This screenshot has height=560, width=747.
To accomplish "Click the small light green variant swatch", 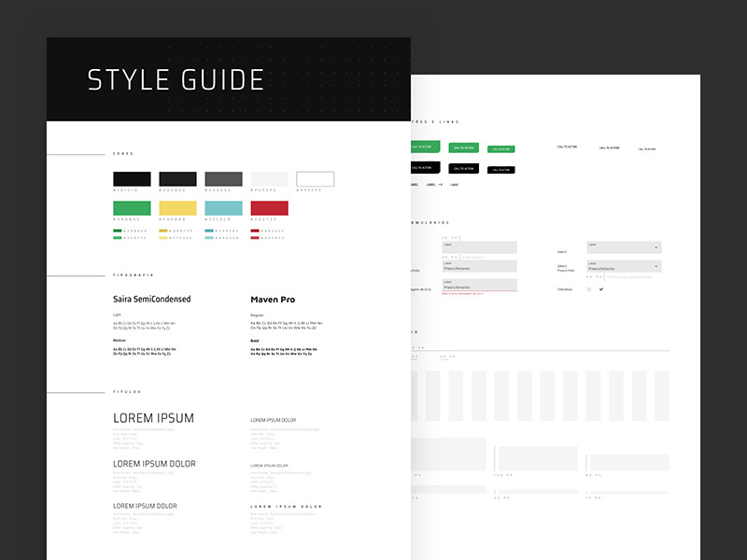I will point(118,238).
